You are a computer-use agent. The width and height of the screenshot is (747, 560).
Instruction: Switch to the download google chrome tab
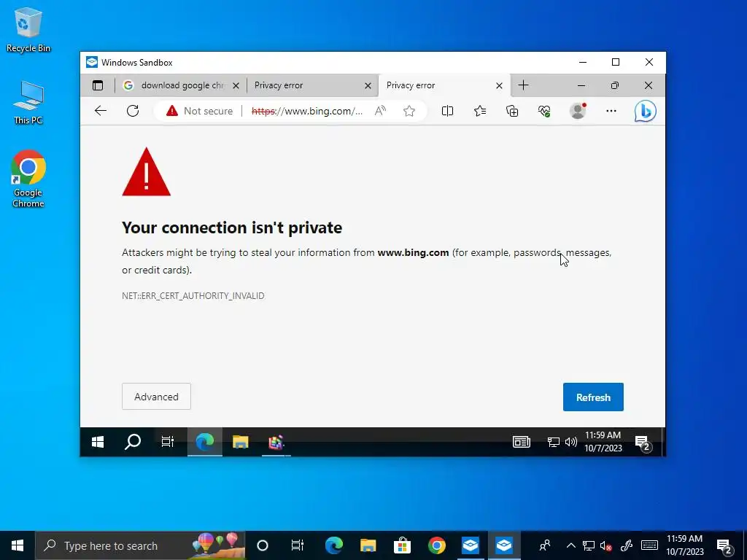pyautogui.click(x=181, y=85)
